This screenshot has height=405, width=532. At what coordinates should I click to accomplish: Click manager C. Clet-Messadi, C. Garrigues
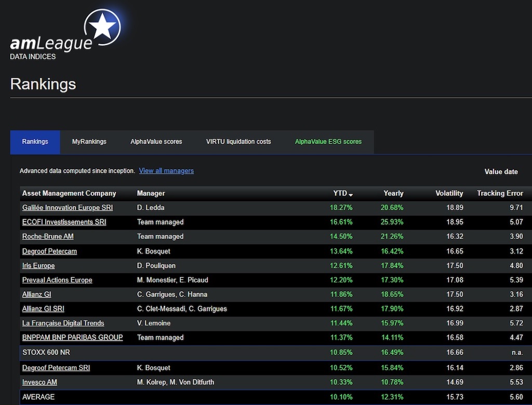point(182,309)
